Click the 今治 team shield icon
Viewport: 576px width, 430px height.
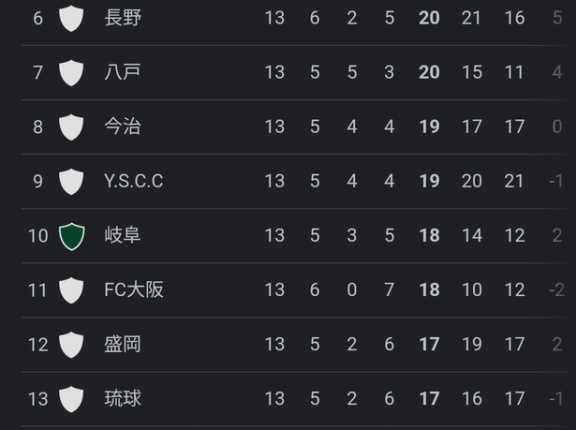click(71, 127)
